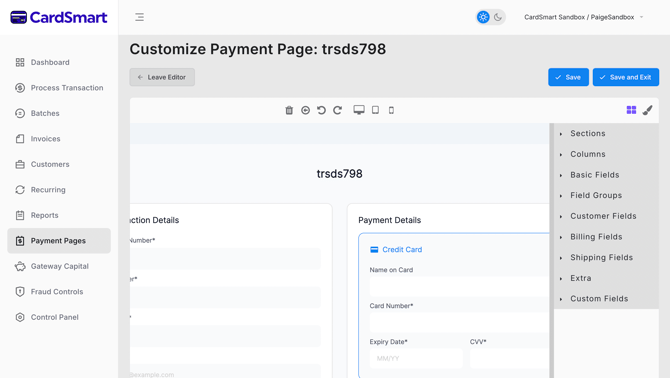670x378 pixels.
Task: Select the Payment Details heading
Action: pyautogui.click(x=390, y=220)
